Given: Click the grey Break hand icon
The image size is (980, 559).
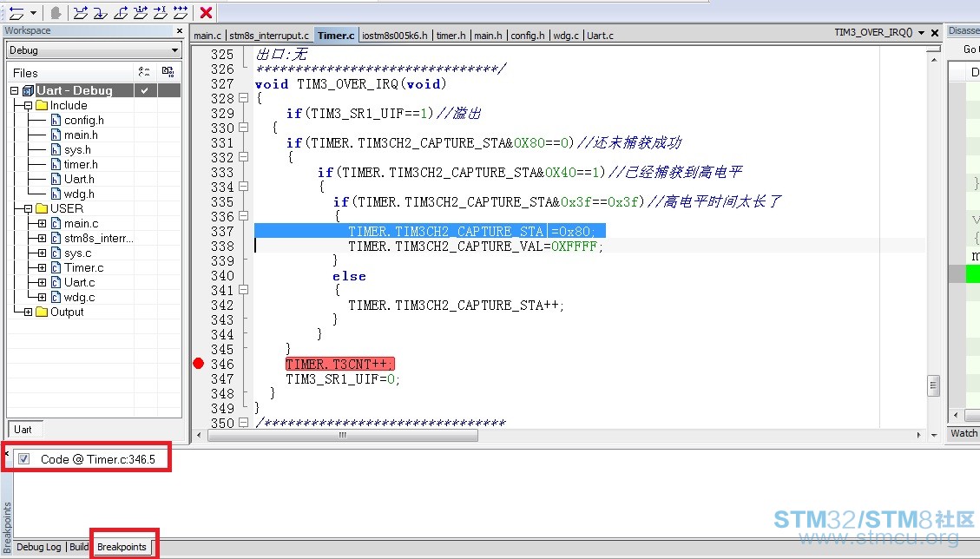Looking at the screenshot, I should tap(56, 12).
